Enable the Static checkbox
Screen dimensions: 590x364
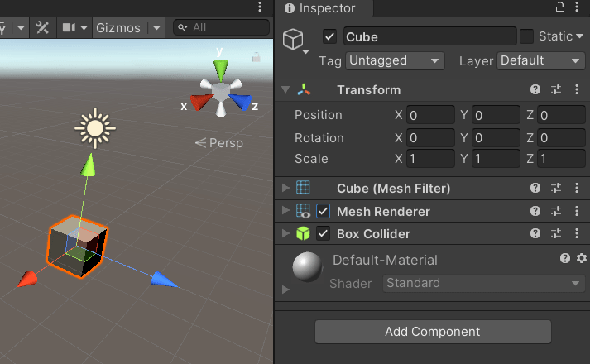[x=526, y=36]
